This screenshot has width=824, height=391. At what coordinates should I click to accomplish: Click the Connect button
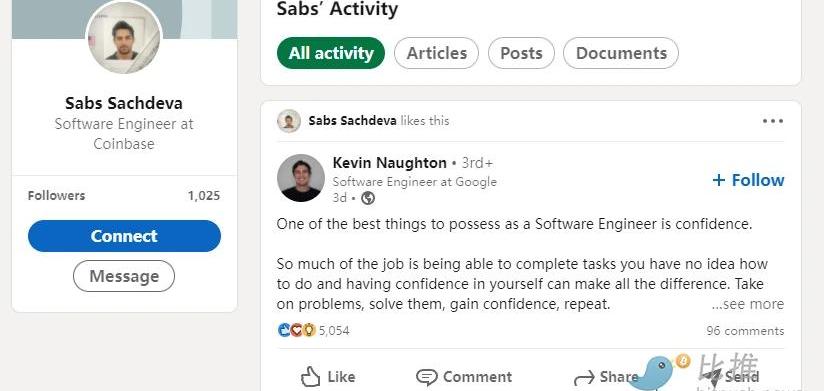pyautogui.click(x=125, y=236)
